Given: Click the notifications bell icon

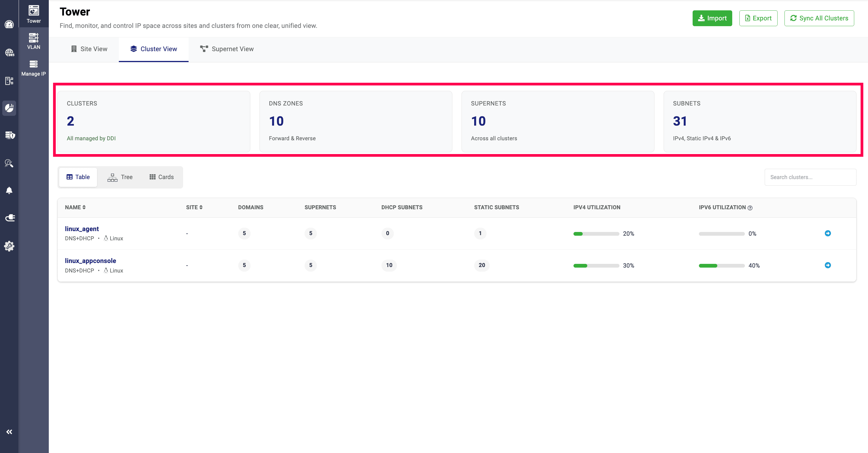Looking at the screenshot, I should coord(9,191).
